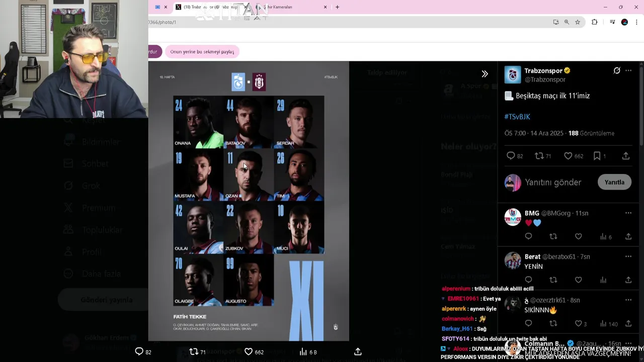Share Berat's YENİN comment
Viewport: 644px width, 362px height.
point(628,280)
